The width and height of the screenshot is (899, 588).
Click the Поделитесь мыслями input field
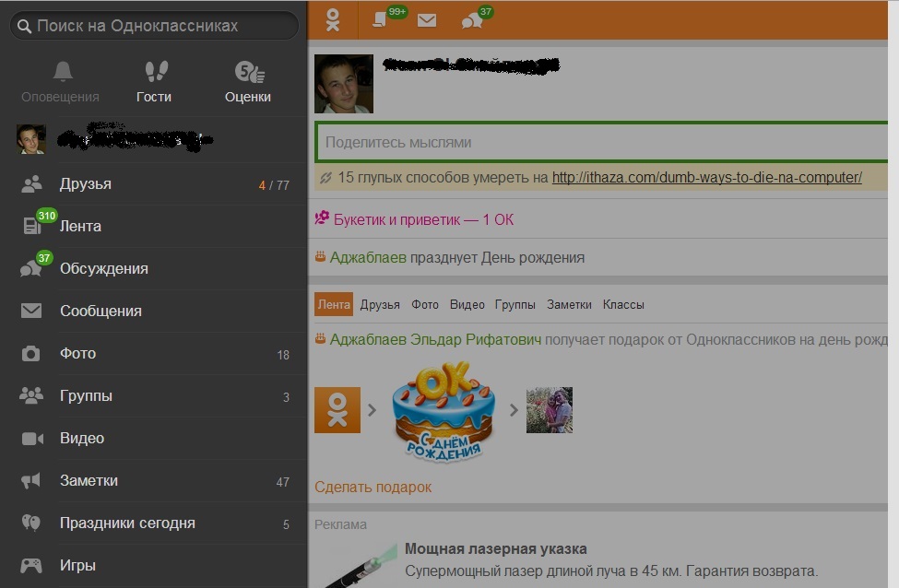click(x=601, y=142)
